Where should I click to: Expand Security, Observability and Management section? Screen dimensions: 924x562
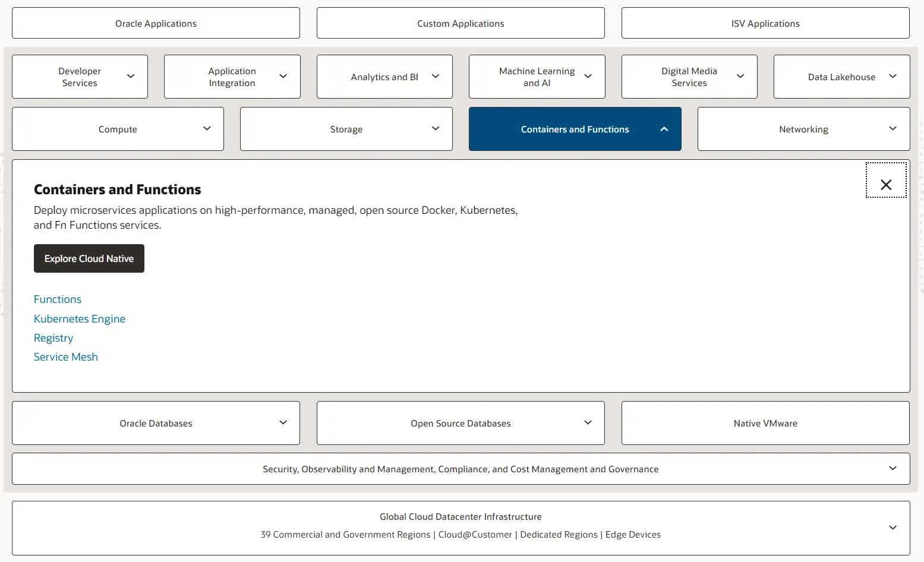click(x=461, y=469)
